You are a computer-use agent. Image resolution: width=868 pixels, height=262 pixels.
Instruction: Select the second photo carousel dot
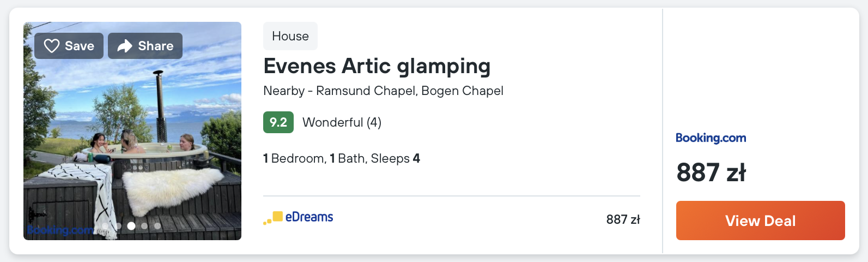(x=118, y=225)
